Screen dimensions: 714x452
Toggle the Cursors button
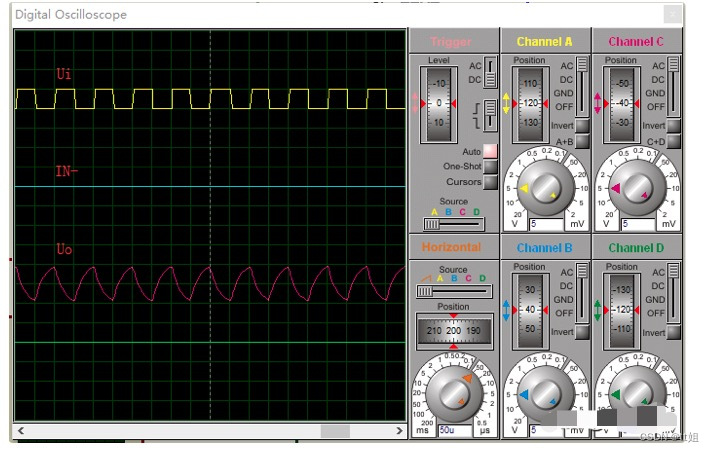490,182
